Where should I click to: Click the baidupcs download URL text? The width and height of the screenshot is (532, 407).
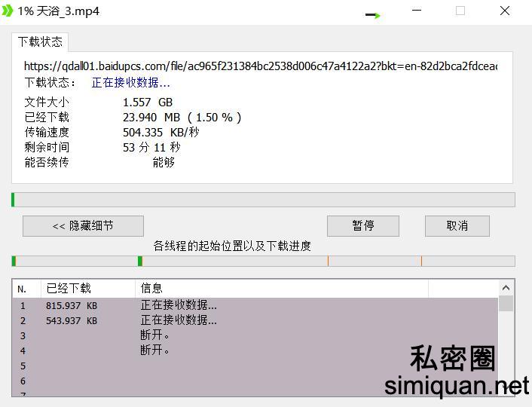pyautogui.click(x=260, y=66)
